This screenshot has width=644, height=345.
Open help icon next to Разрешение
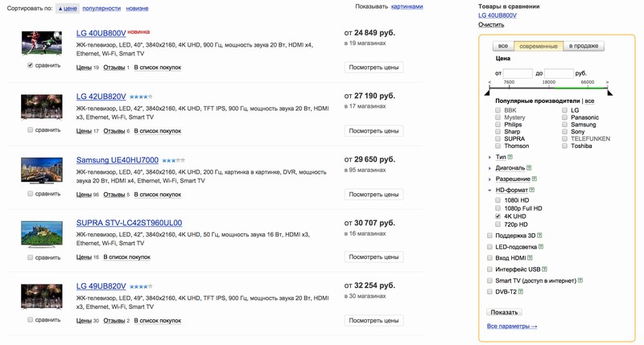pos(535,179)
